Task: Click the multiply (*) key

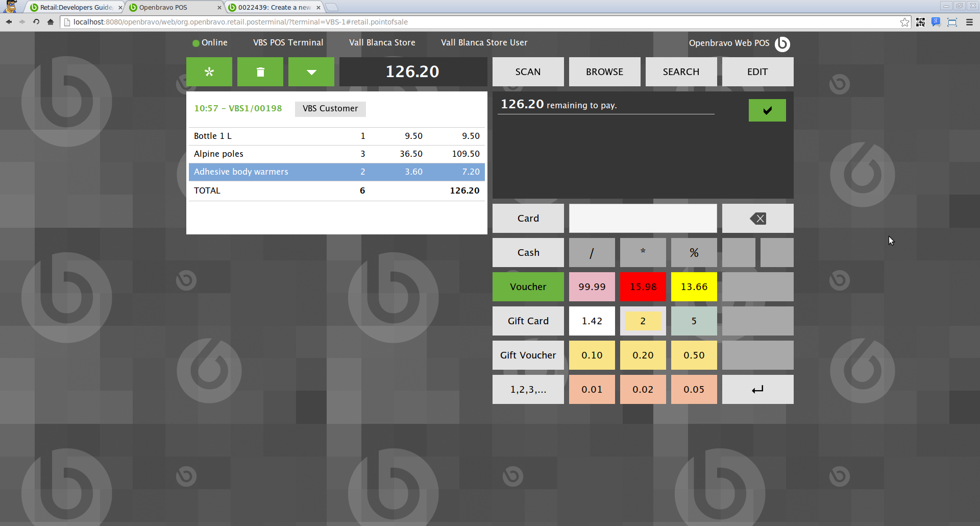Action: (x=643, y=253)
